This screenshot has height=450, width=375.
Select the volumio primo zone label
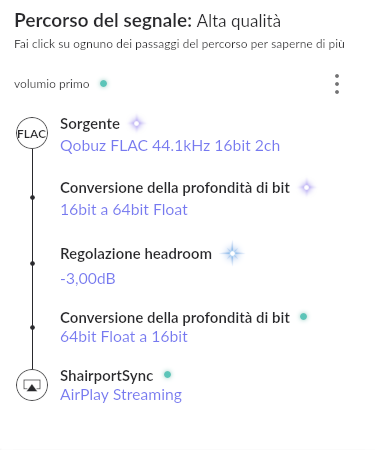click(x=52, y=84)
